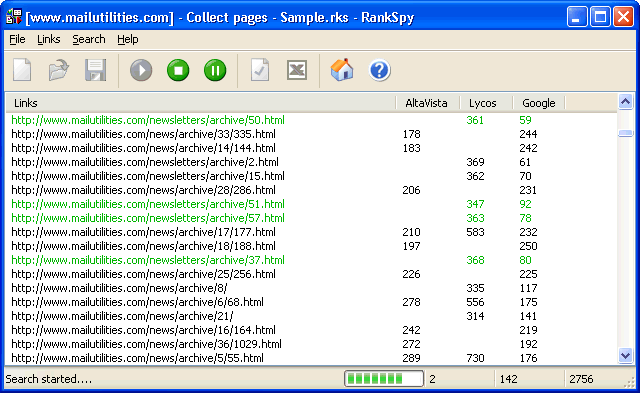Viewport: 640px width, 393px height.
Task: Select the green newsletters/archive/57.html row
Action: 311,218
